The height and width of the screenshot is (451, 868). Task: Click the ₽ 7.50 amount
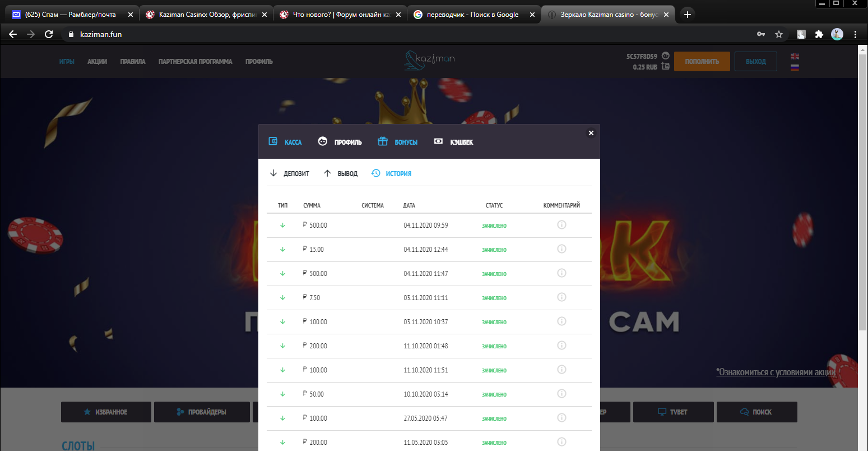coord(312,297)
